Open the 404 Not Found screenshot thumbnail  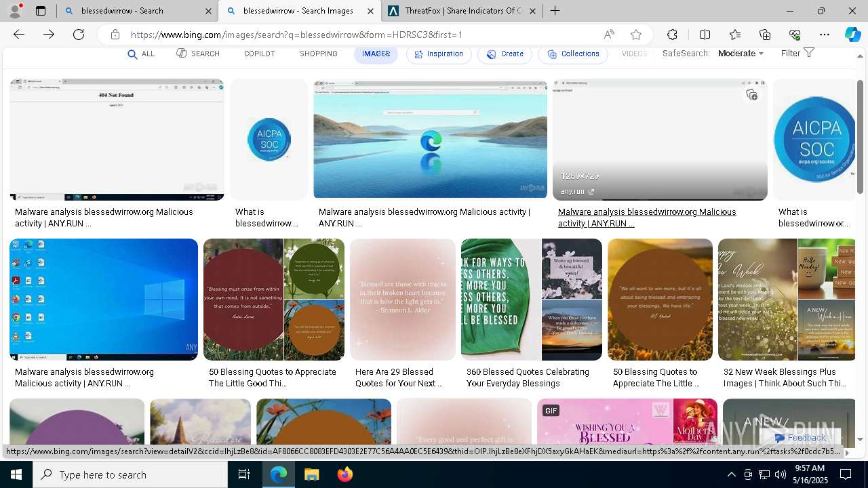click(117, 140)
